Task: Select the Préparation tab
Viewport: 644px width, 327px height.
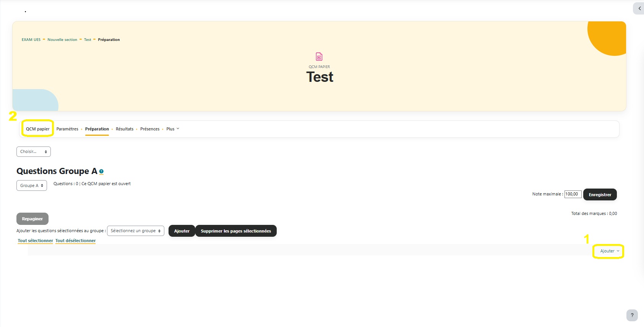Action: coord(97,129)
